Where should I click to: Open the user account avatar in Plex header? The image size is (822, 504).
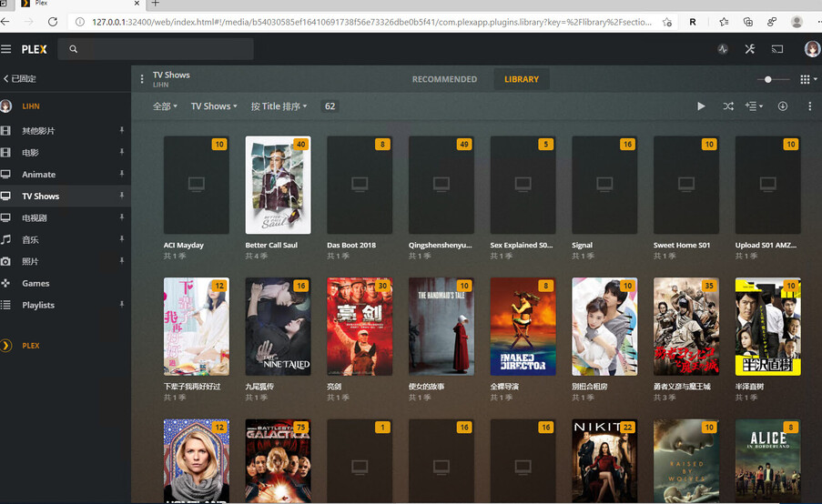pos(812,49)
